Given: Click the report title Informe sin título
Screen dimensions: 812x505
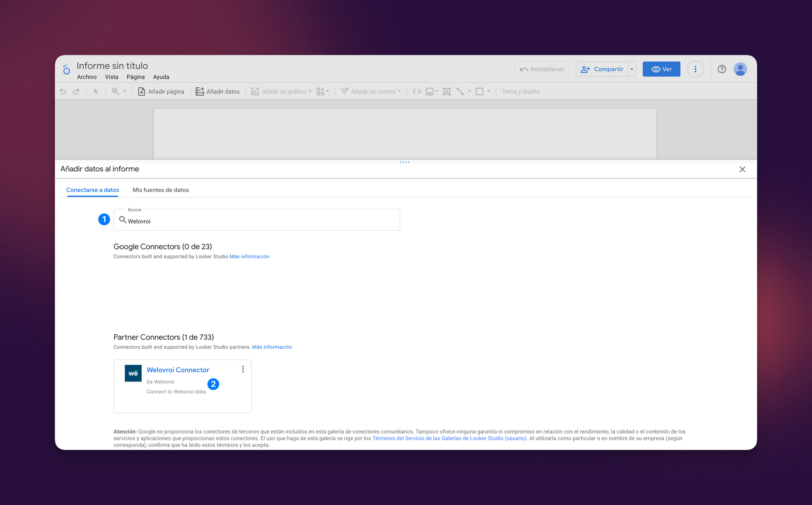Looking at the screenshot, I should click(x=112, y=66).
